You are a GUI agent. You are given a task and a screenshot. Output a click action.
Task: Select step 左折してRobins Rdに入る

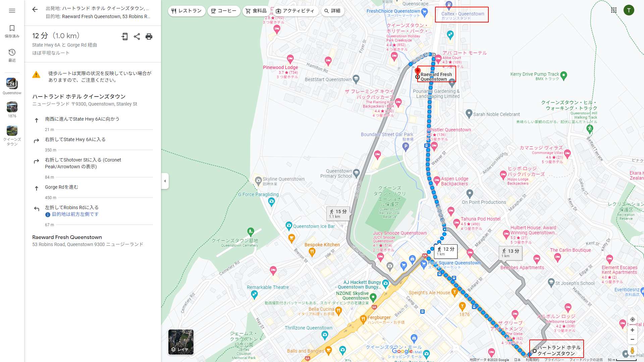(x=93, y=211)
